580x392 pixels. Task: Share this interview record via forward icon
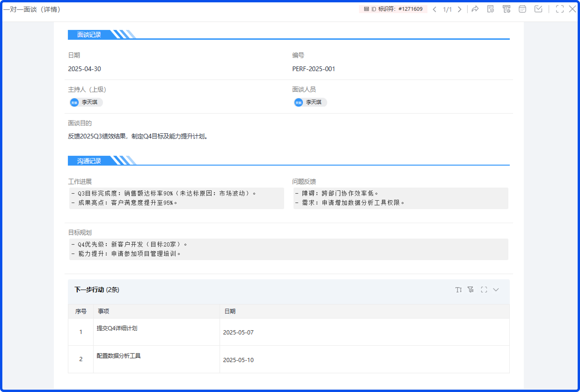pyautogui.click(x=475, y=9)
